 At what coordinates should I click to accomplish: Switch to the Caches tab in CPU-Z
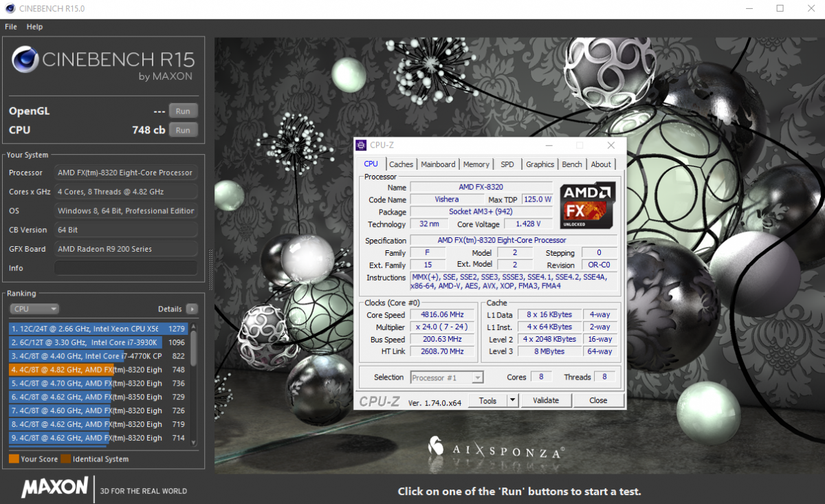(401, 164)
